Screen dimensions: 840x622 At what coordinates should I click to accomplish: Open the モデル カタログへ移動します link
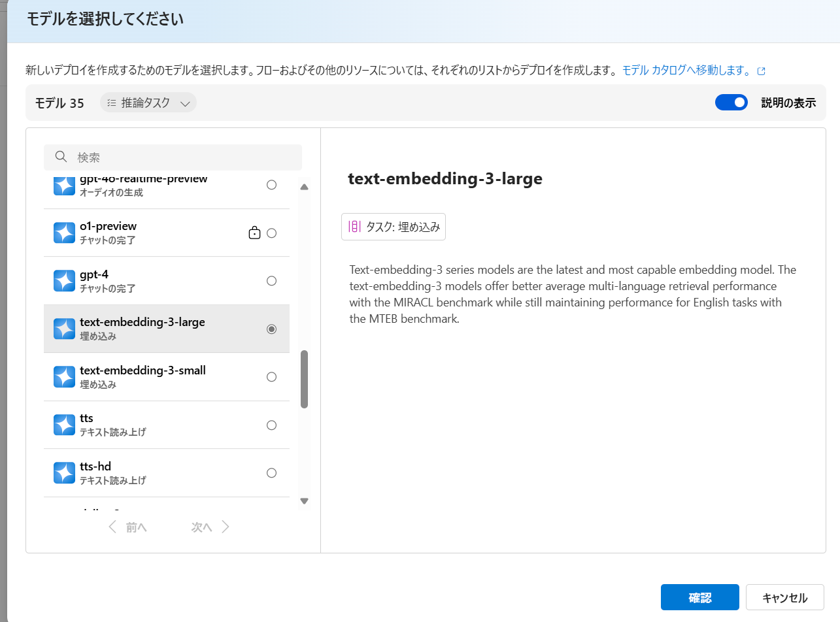[686, 70]
